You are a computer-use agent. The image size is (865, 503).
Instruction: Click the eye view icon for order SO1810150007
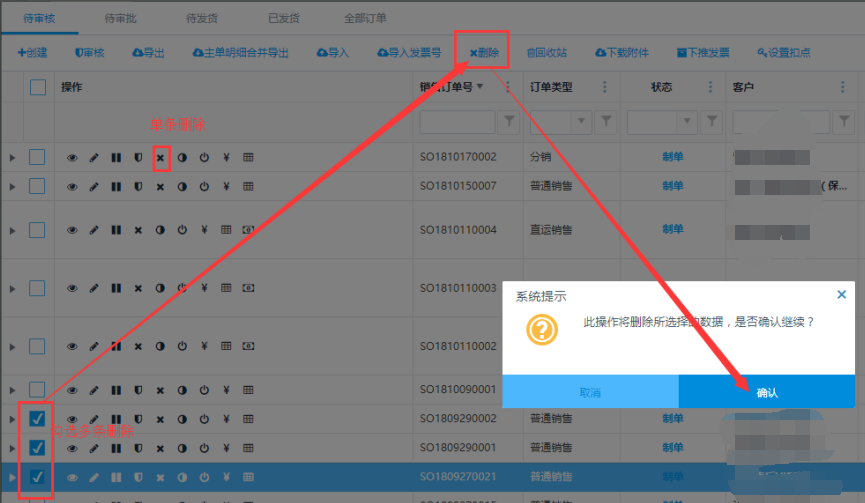[72, 187]
